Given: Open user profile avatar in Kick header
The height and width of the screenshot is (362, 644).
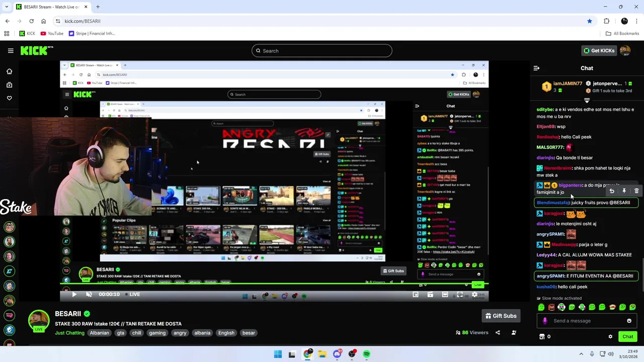Looking at the screenshot, I should pos(625,51).
